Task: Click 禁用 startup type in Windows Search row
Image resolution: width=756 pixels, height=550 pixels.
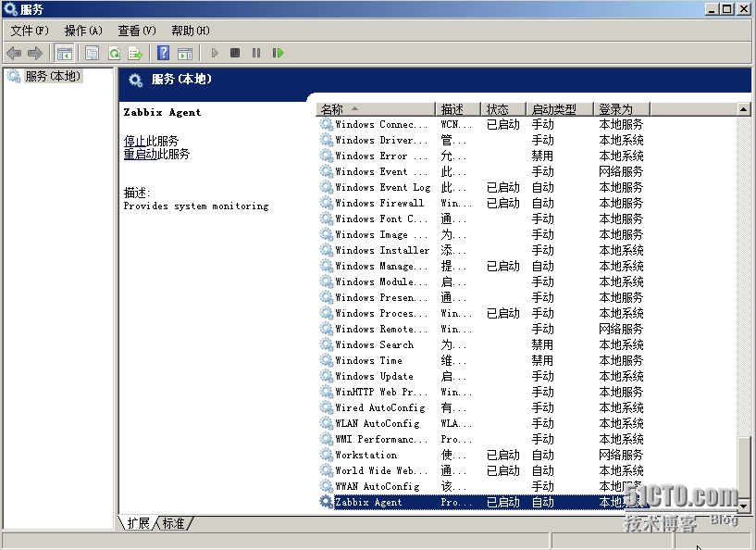Action: [x=542, y=344]
